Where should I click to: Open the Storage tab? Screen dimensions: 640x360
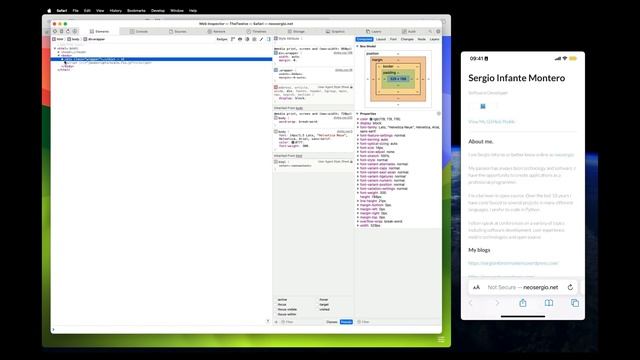(x=296, y=31)
